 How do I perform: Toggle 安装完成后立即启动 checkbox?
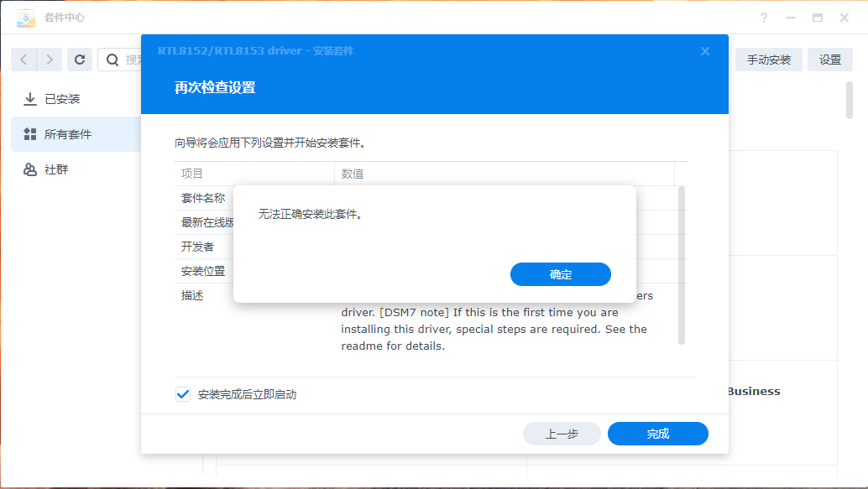pos(183,394)
